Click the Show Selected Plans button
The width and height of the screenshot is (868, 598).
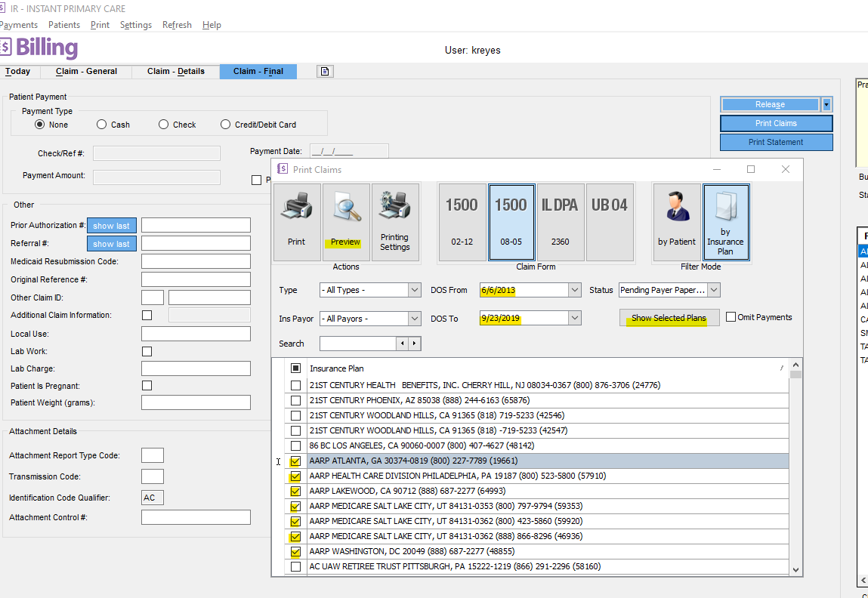669,318
